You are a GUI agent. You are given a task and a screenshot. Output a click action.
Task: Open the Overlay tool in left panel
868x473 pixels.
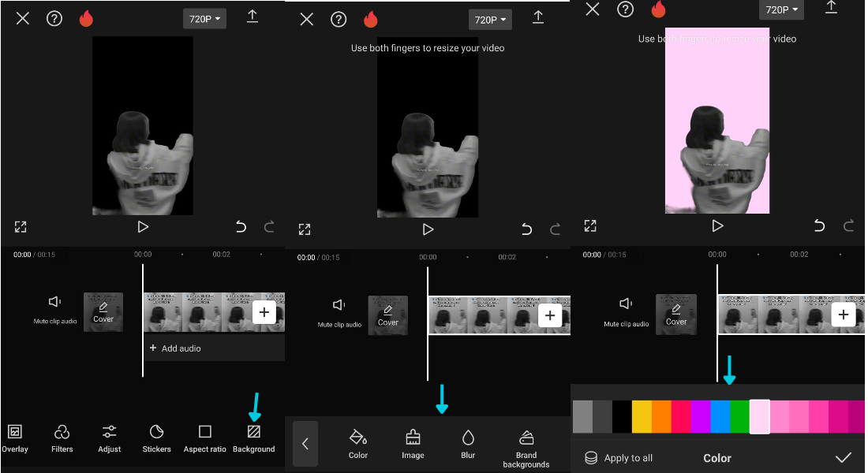click(x=15, y=438)
